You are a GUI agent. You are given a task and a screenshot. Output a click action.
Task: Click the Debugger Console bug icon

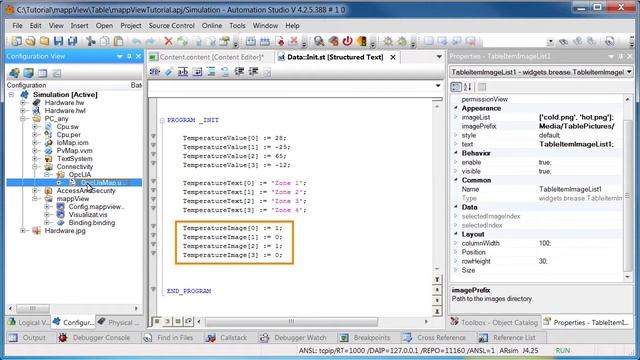[x=62, y=338]
